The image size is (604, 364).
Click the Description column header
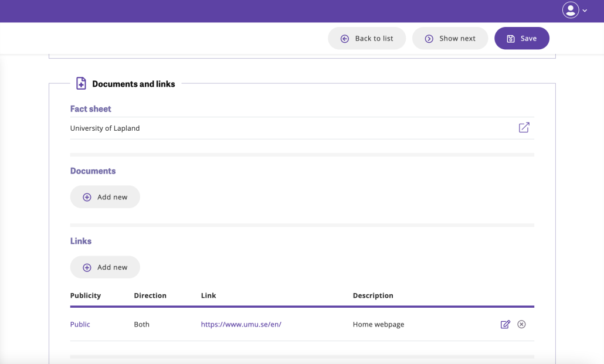[x=373, y=296]
